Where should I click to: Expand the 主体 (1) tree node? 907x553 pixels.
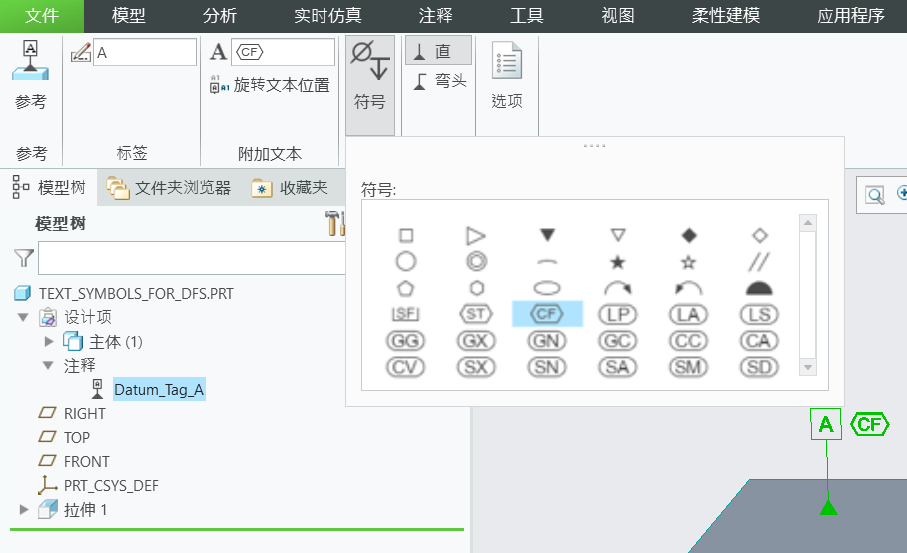coord(48,342)
